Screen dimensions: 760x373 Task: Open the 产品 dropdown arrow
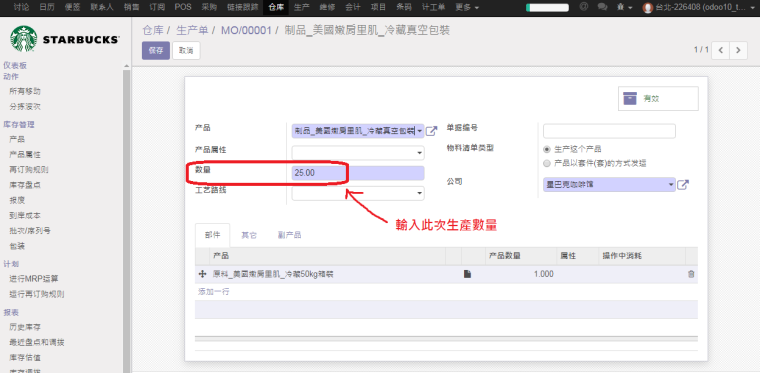click(419, 131)
